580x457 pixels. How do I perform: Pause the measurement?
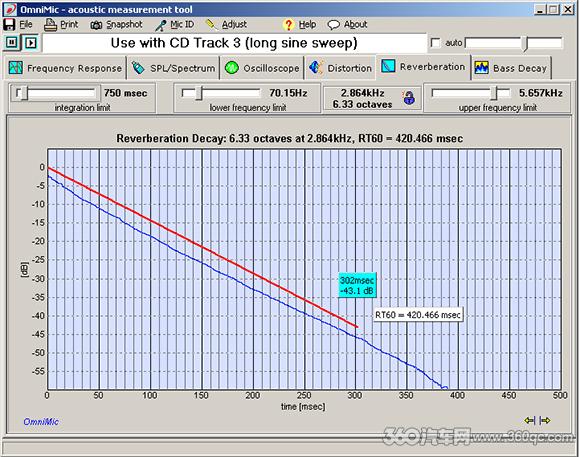[12, 43]
